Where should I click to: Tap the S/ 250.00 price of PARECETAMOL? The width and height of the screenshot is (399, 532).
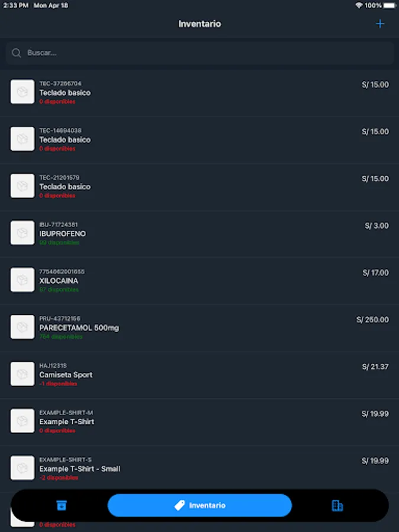pyautogui.click(x=372, y=320)
